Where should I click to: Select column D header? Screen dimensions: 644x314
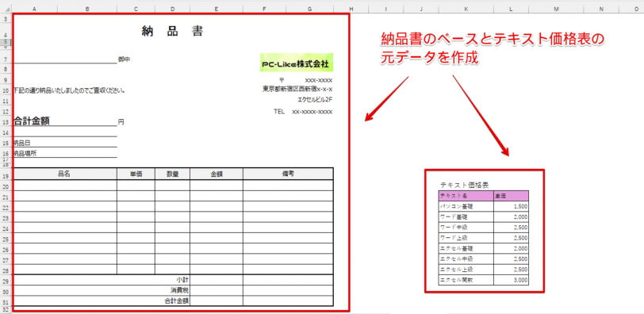pos(173,9)
